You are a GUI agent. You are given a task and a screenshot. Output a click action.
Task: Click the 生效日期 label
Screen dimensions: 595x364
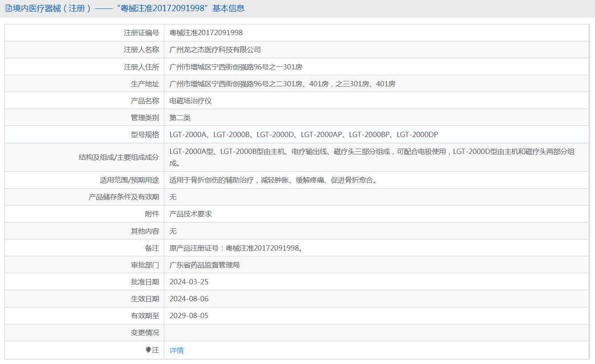[145, 299]
